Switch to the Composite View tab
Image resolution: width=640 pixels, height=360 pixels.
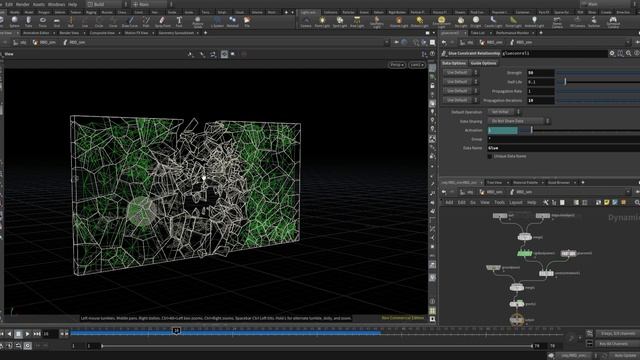(x=102, y=33)
